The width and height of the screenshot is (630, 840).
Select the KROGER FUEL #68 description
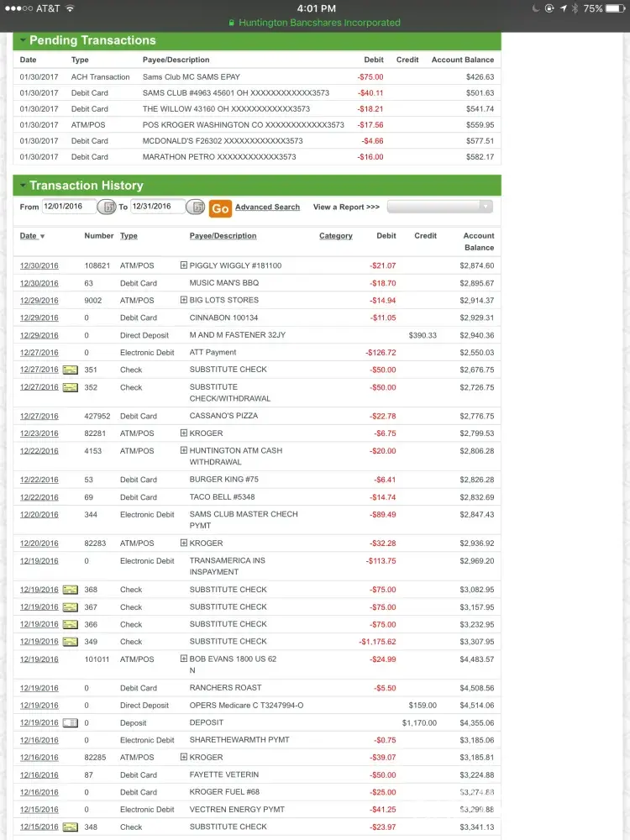[x=224, y=792]
